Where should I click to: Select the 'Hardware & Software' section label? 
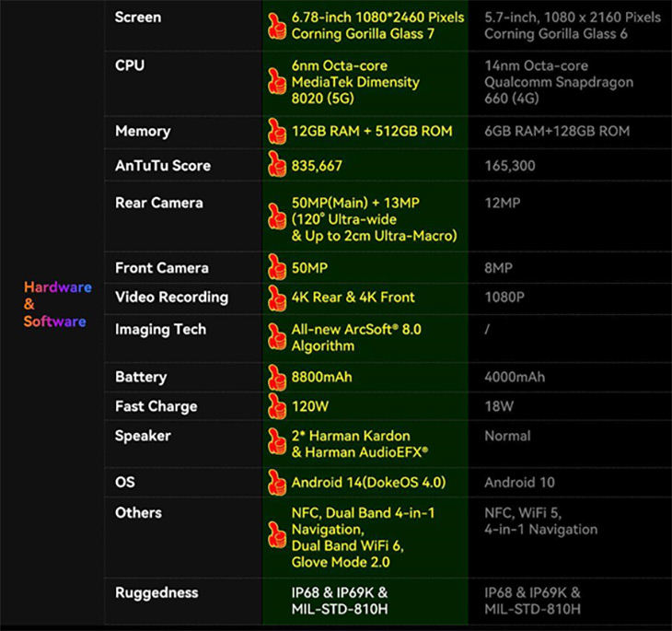coord(57,304)
